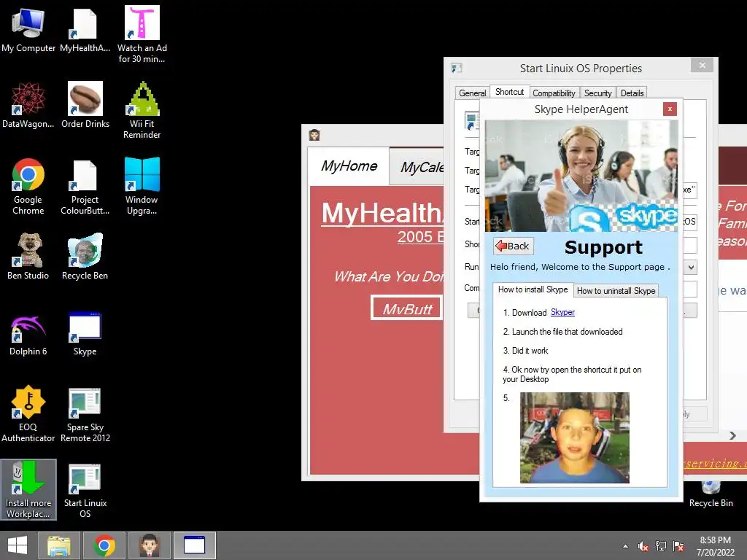Open the My Computer desktop icon
Screen dimensions: 747x560
[28, 29]
